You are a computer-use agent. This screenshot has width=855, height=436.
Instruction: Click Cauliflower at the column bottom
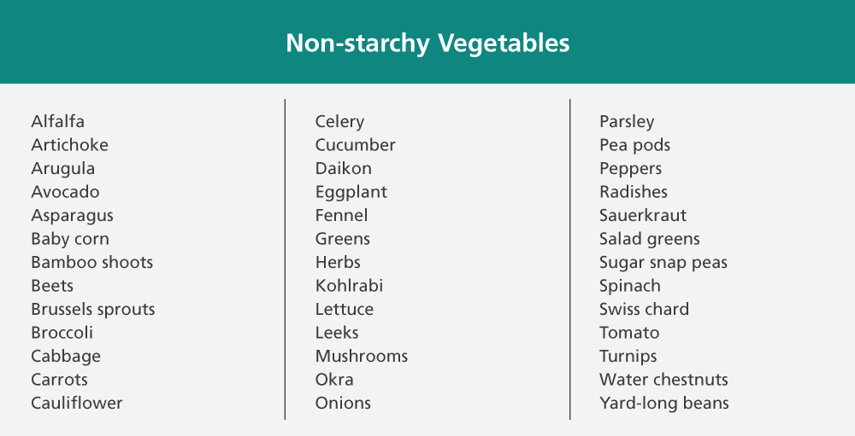[x=77, y=403]
